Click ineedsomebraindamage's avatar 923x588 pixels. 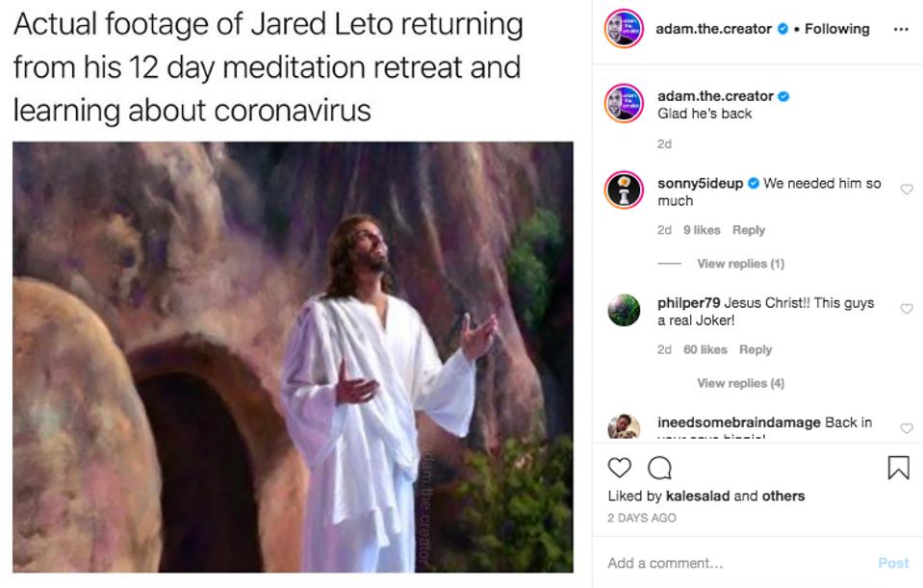(x=624, y=427)
